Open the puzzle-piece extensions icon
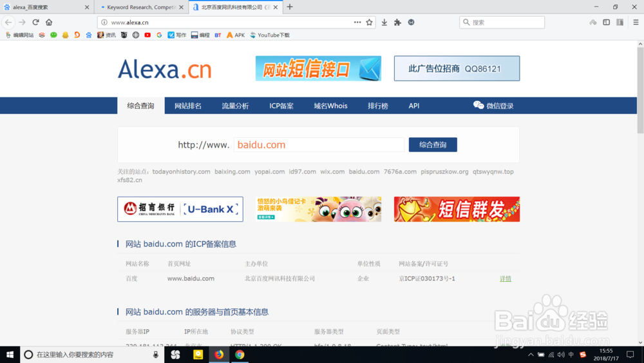Screen dimensions: 644x363 pos(397,22)
